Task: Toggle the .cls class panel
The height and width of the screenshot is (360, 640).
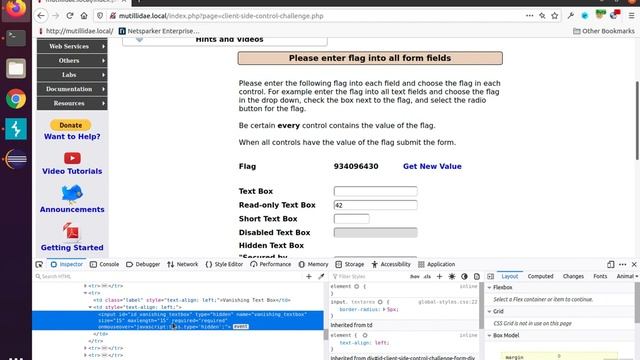Action: 427,276
